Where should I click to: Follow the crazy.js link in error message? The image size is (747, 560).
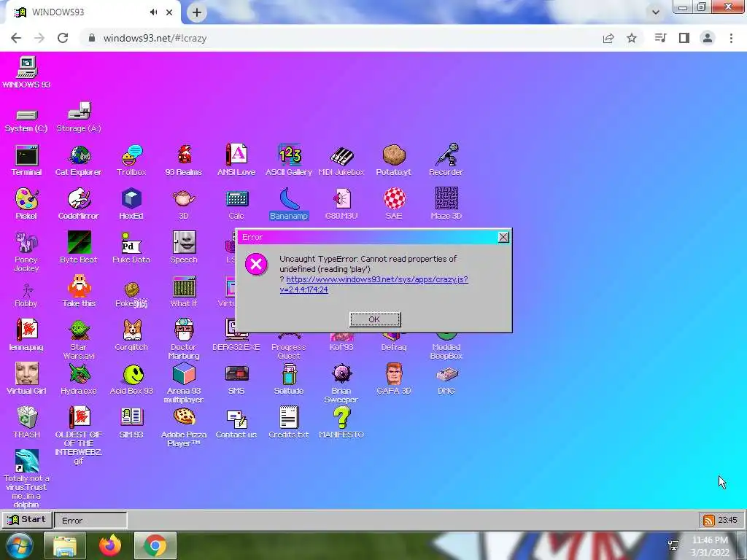pyautogui.click(x=374, y=284)
